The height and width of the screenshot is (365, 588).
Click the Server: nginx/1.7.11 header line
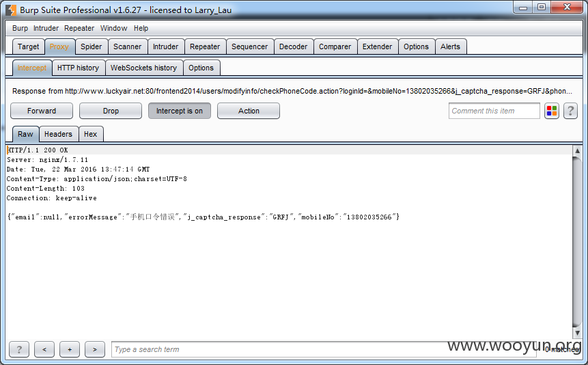47,159
